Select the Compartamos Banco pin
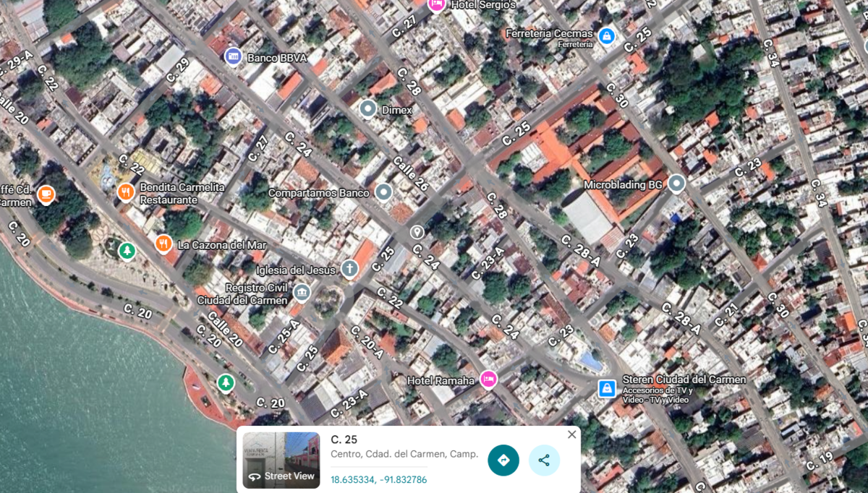Image resolution: width=868 pixels, height=493 pixels. 383,192
